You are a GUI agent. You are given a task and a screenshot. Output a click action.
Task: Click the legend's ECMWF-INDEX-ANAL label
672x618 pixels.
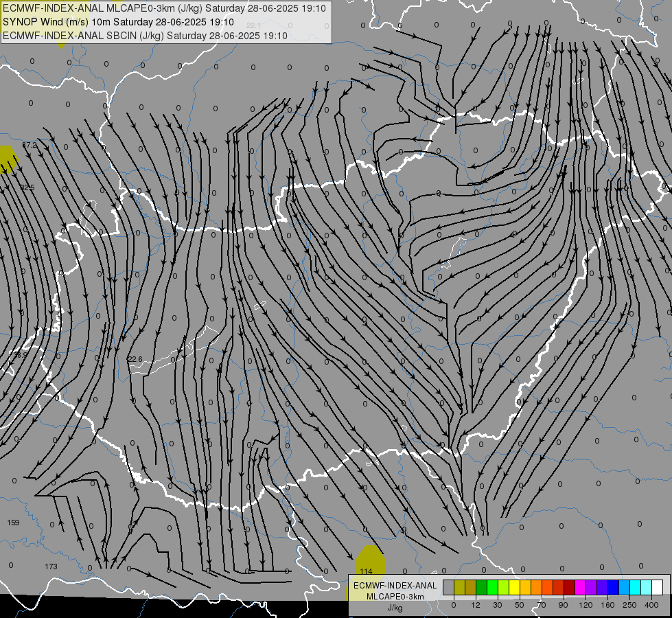[x=395, y=586]
